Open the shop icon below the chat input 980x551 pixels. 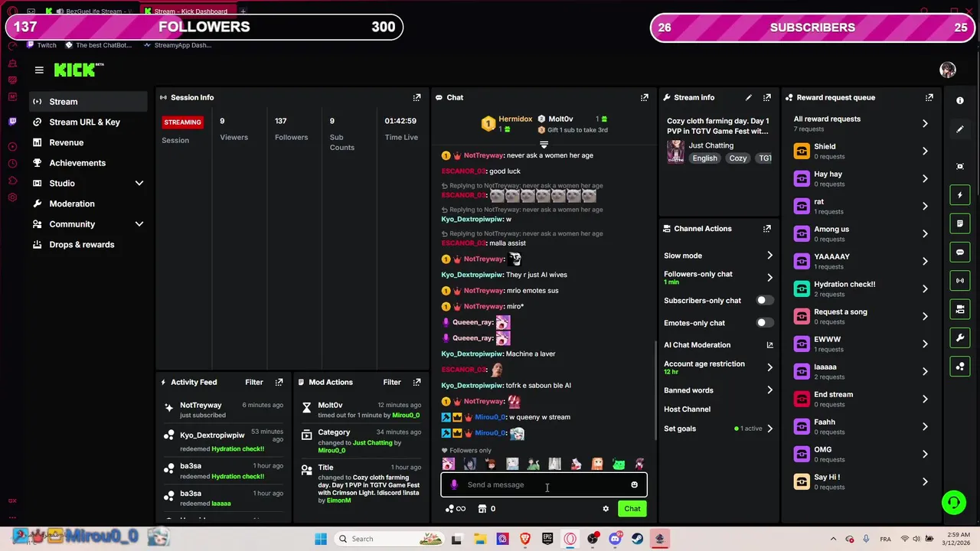[482, 509]
